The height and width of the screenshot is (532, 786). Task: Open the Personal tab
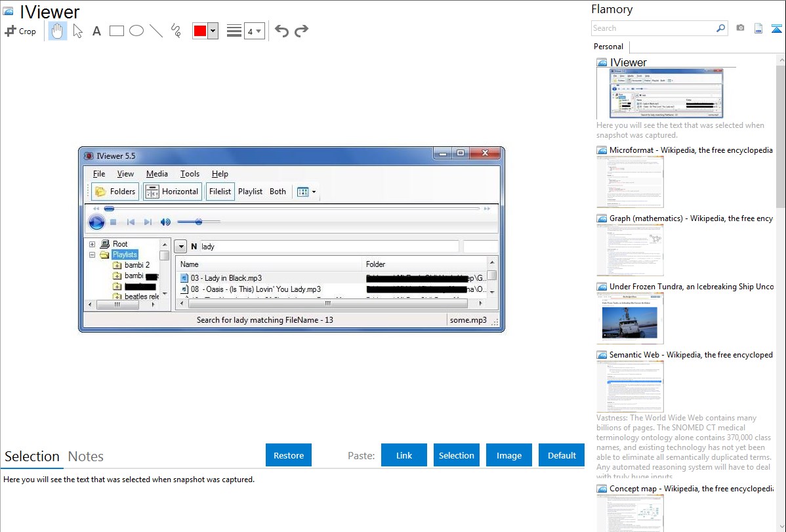pos(608,47)
